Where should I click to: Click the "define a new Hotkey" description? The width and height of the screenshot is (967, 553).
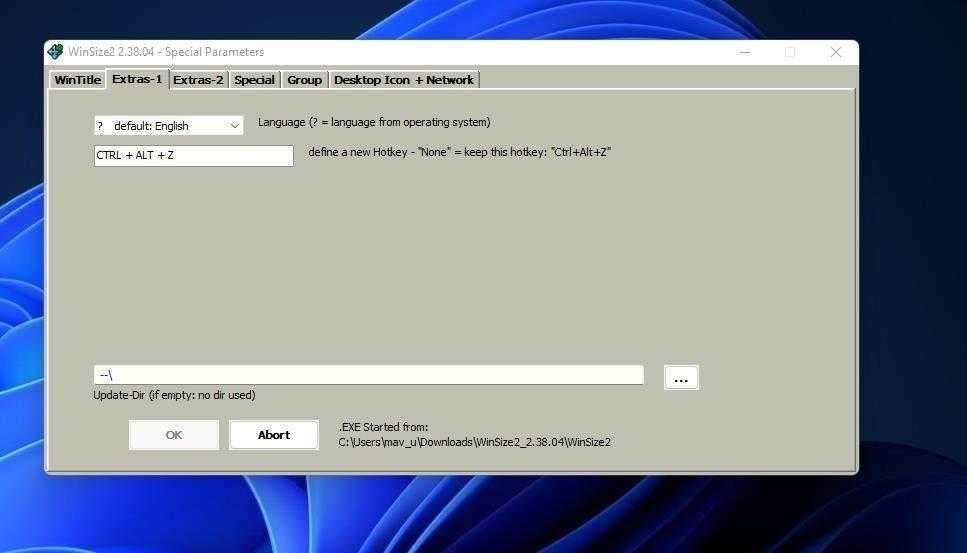pos(459,152)
